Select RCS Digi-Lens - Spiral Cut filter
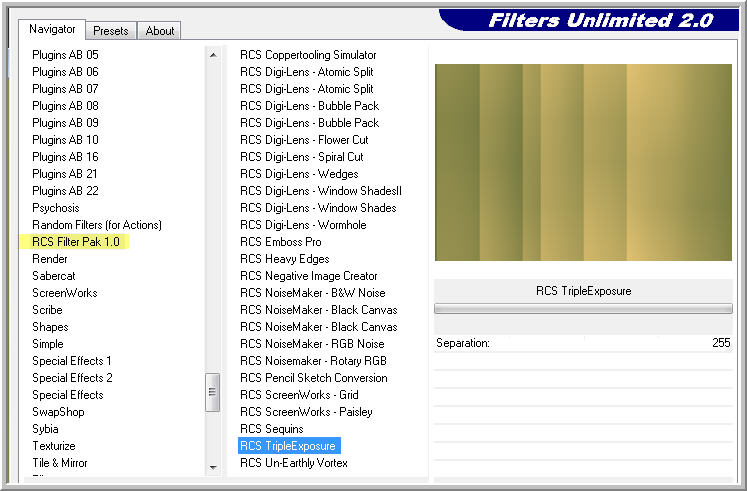 click(x=302, y=157)
